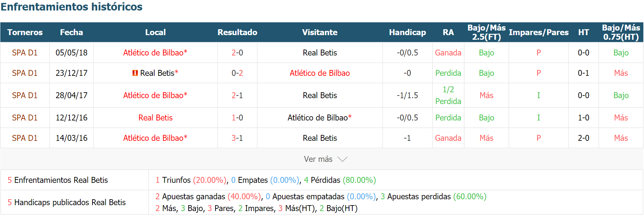The height and width of the screenshot is (216, 644).
Task: Click the Bajo/Más 0.75(HT) column header
Action: (x=621, y=32)
